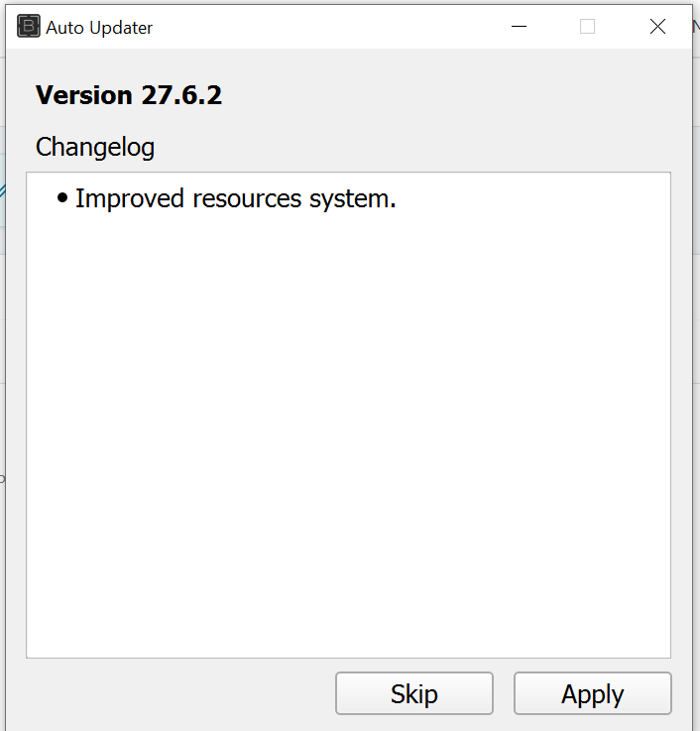
Task: Click the bullet point in the changelog
Action: 62,199
